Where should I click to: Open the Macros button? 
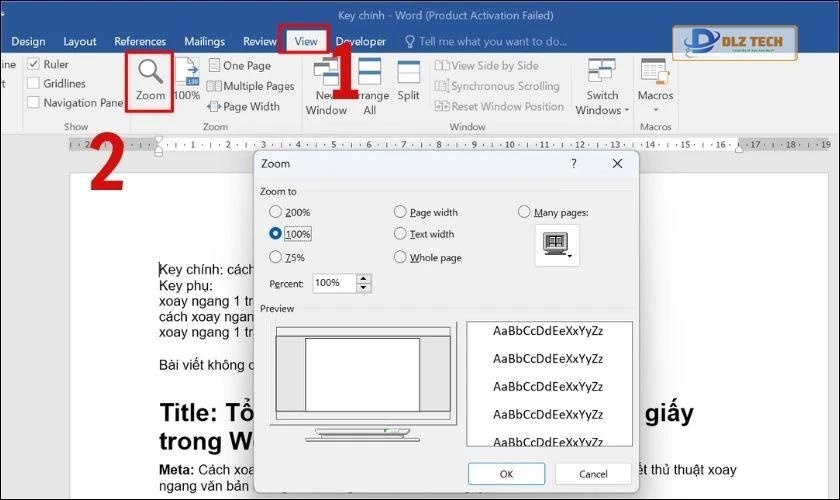655,79
